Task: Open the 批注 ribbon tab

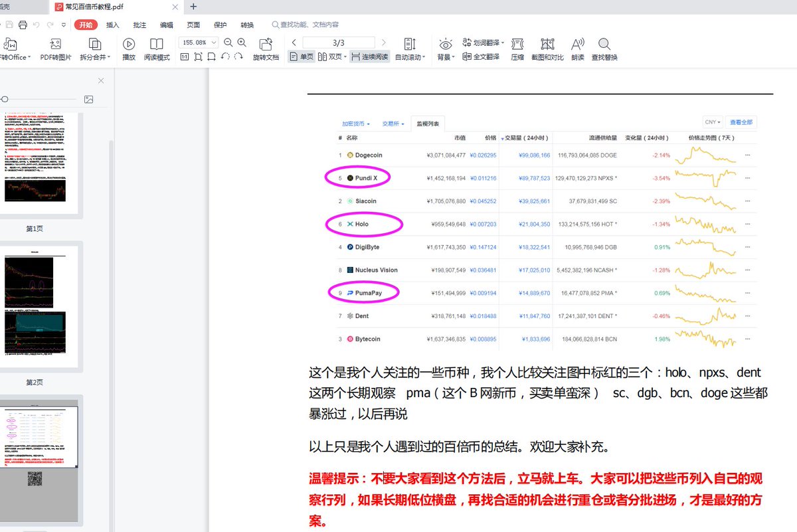Action: coord(139,25)
